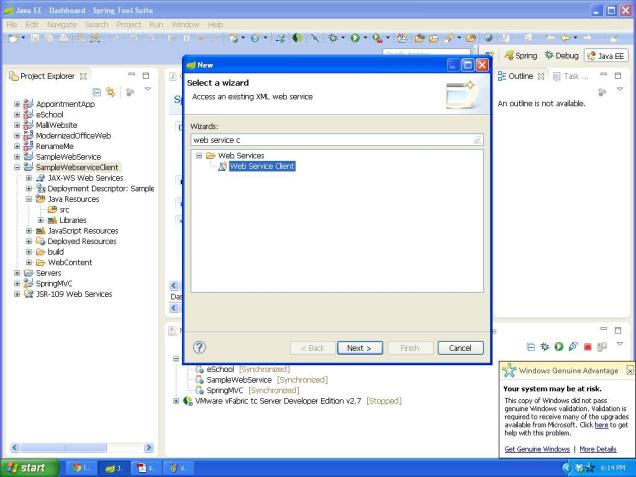Toggle Link with Editor in Project Explorer

tap(110, 92)
